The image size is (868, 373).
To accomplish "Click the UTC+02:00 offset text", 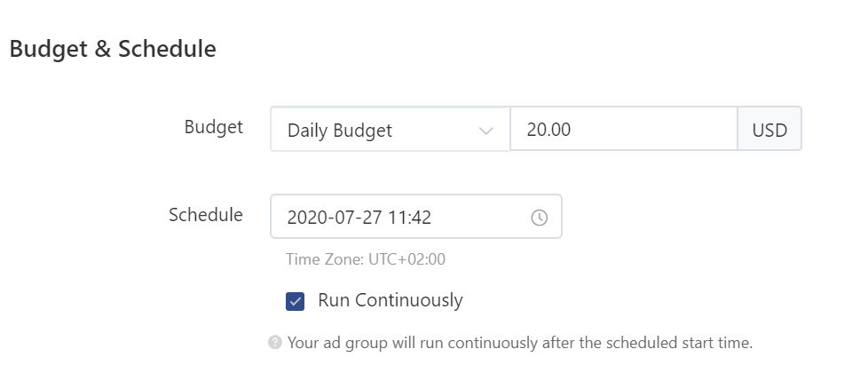I will (x=406, y=259).
